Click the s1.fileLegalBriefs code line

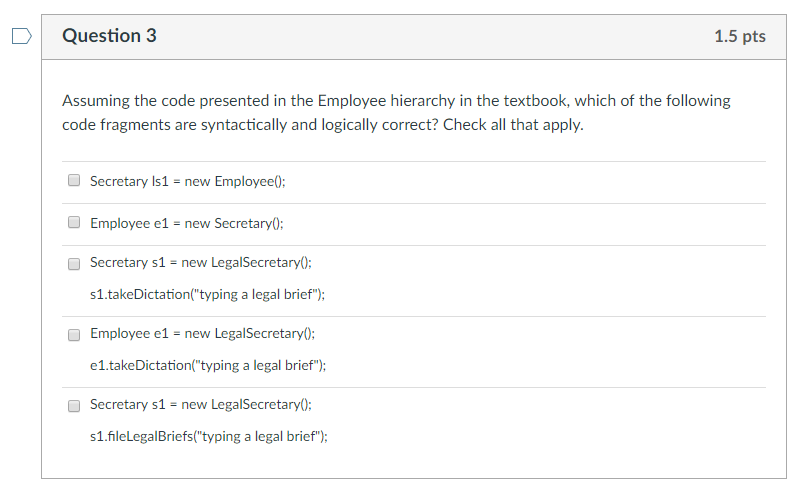(209, 436)
